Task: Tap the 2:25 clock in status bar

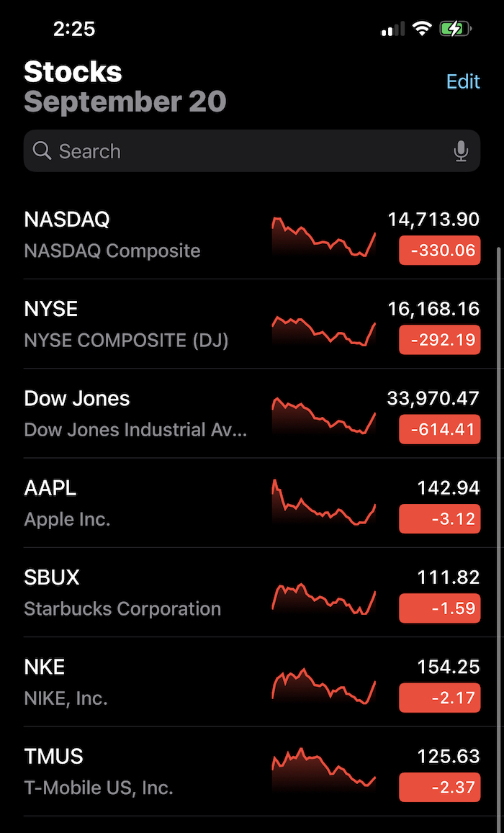Action: coord(74,29)
